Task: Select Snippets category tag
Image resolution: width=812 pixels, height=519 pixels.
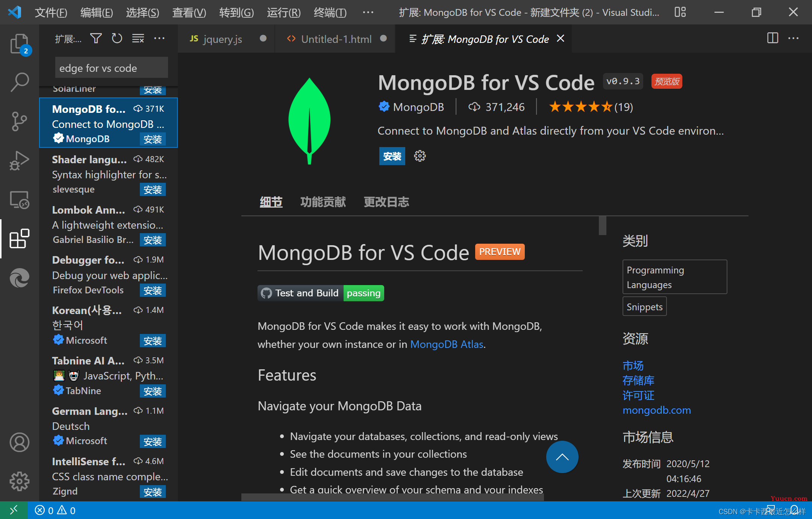Action: [x=644, y=307]
